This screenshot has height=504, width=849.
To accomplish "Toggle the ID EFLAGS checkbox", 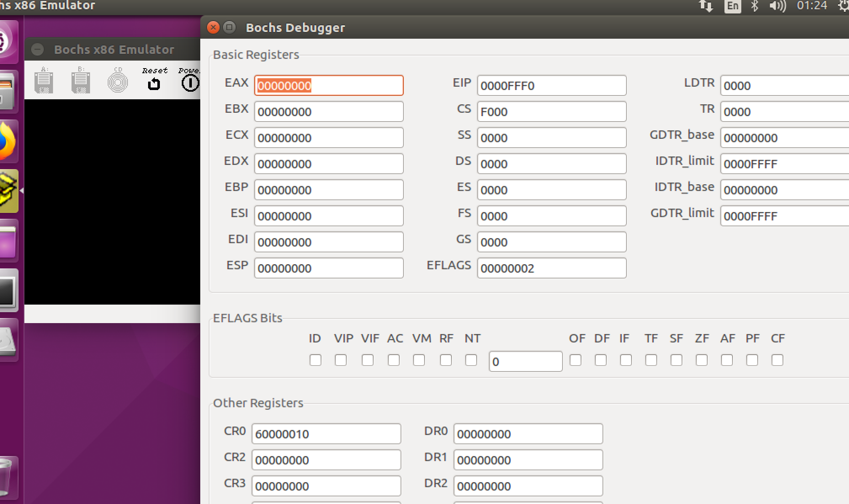I will pos(315,360).
